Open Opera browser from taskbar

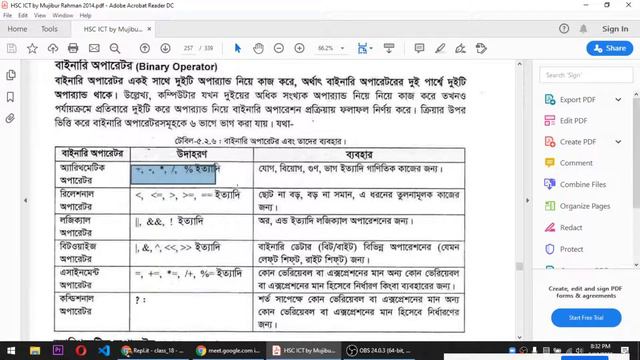click(81, 351)
